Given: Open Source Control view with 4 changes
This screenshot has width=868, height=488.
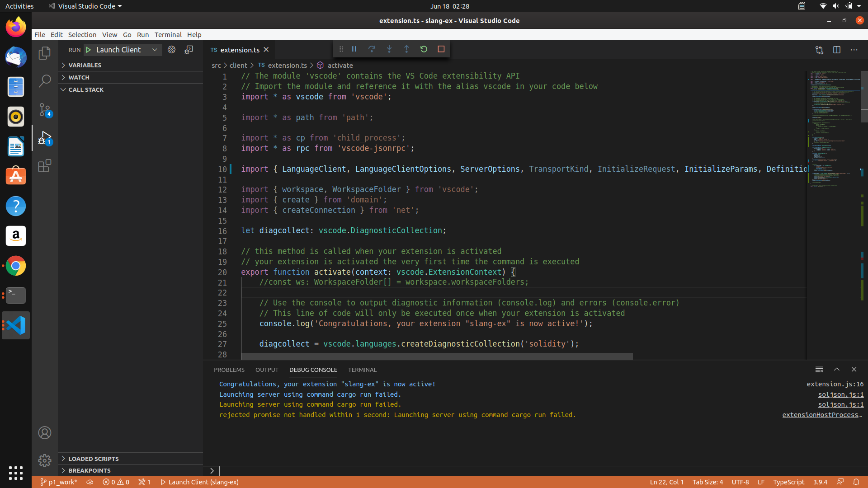Looking at the screenshot, I should (x=44, y=110).
